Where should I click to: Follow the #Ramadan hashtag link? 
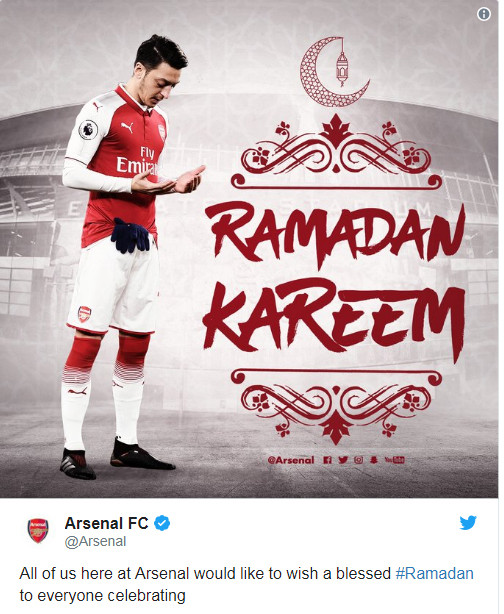[435, 573]
